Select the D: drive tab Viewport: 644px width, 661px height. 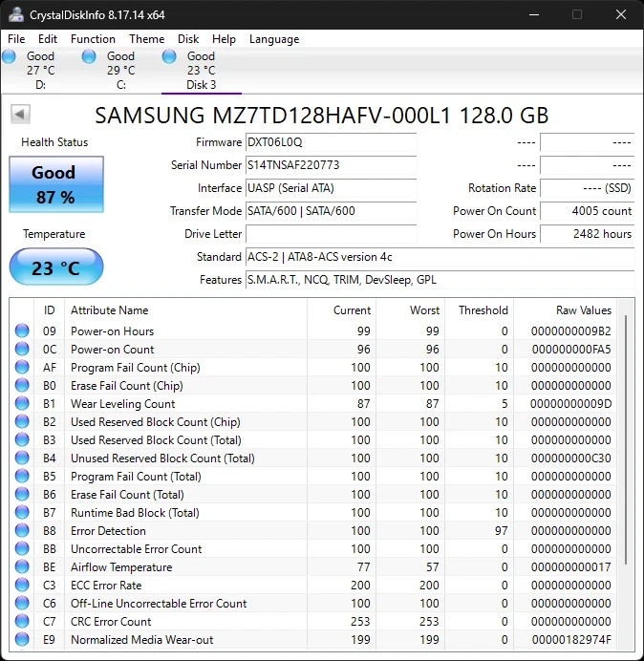tap(40, 71)
